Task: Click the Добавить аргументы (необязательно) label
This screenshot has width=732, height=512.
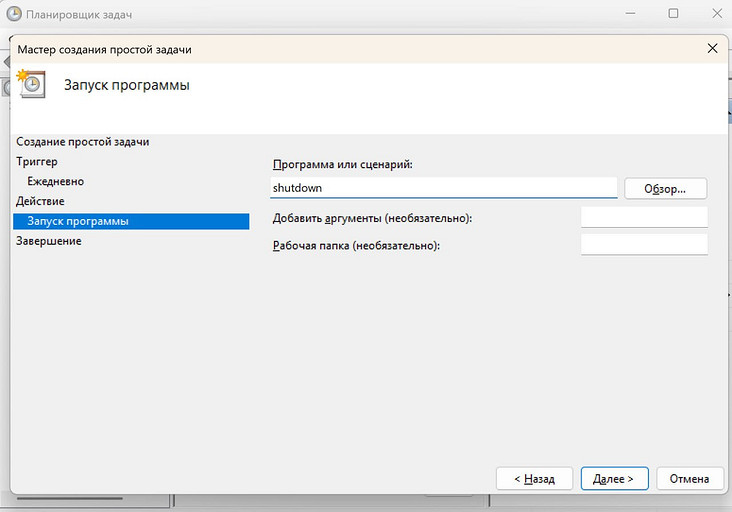Action: [x=372, y=218]
